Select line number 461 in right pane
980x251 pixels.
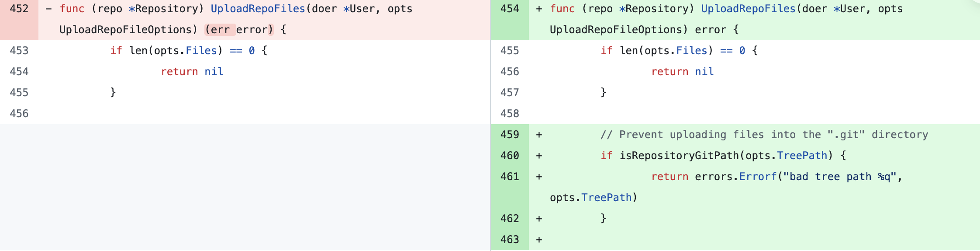(x=510, y=177)
